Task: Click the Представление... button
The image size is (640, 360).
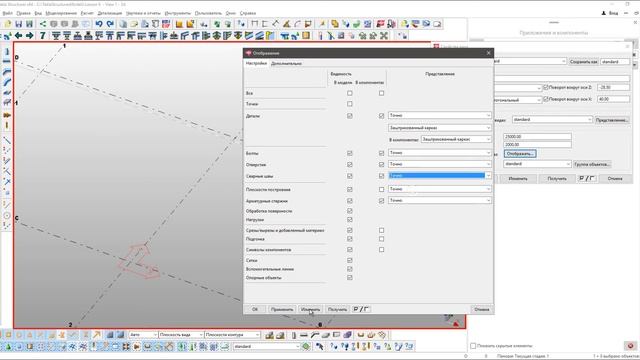Action: point(611,120)
